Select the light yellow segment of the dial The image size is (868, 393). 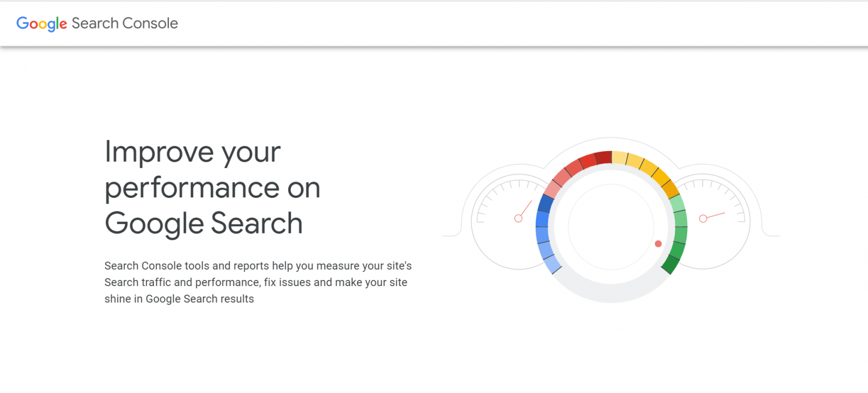[620, 158]
